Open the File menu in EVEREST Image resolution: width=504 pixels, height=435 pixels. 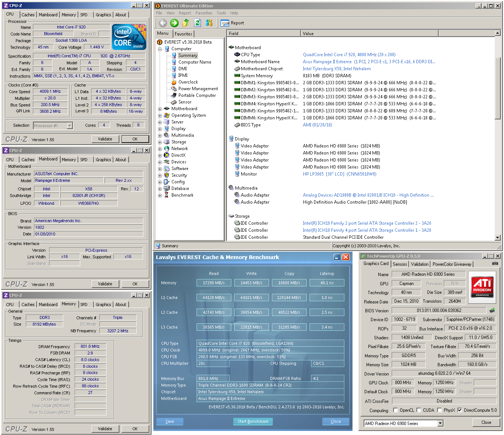coord(159,13)
